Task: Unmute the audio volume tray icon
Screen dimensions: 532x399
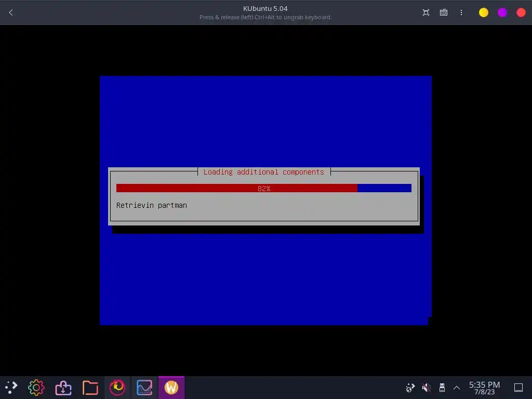Action: tap(426, 387)
